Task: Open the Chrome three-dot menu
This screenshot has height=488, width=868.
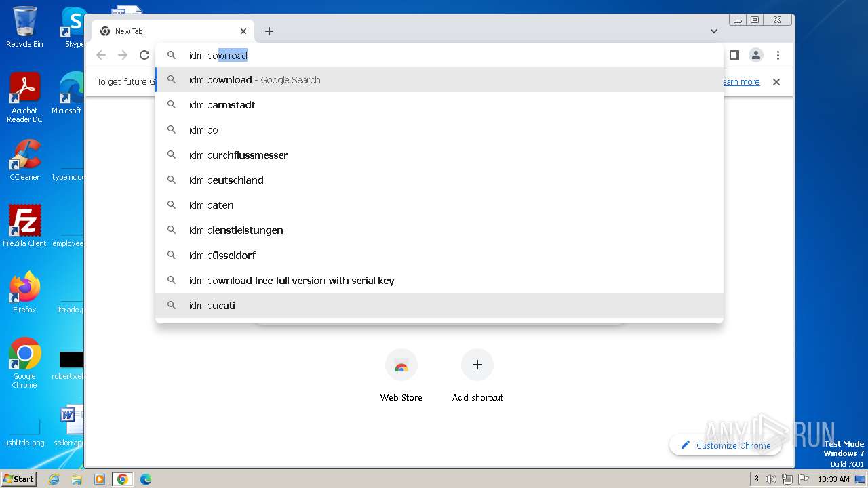Action: pyautogui.click(x=778, y=56)
